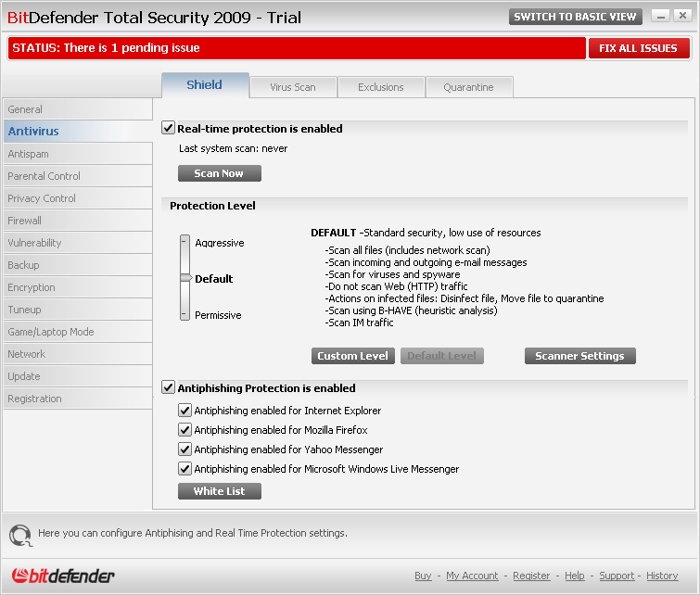Open the Help link

(575, 576)
